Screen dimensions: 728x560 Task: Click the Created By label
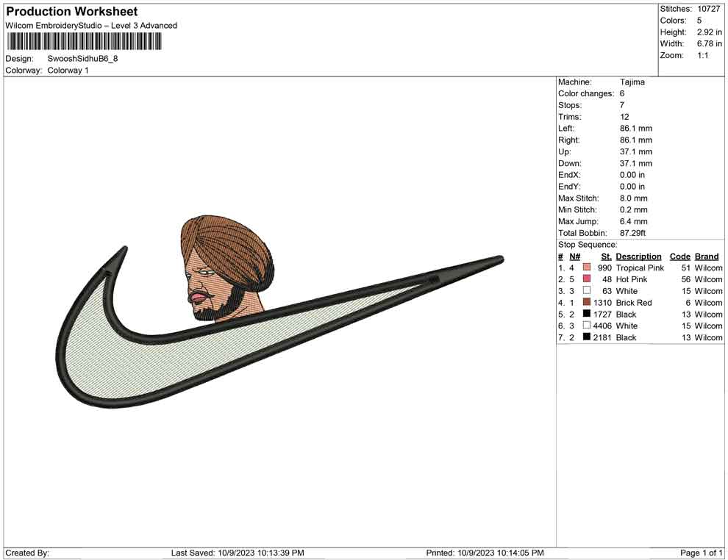(27, 553)
